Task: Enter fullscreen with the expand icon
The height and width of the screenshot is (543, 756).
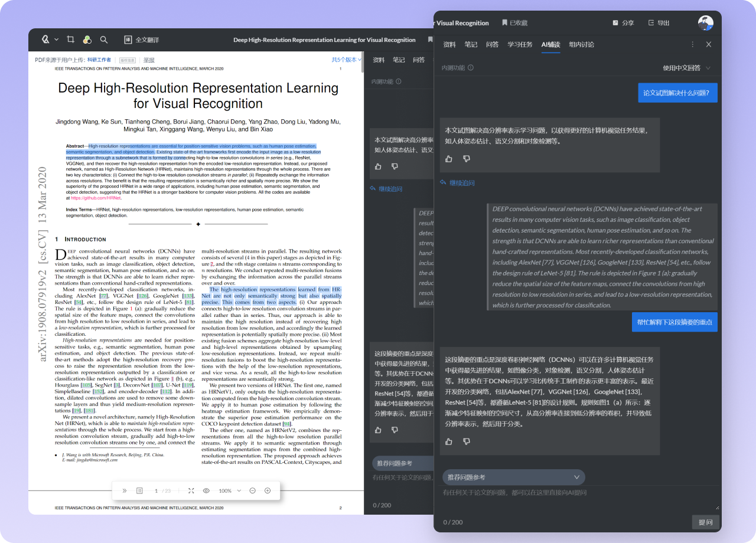Action: tap(191, 490)
